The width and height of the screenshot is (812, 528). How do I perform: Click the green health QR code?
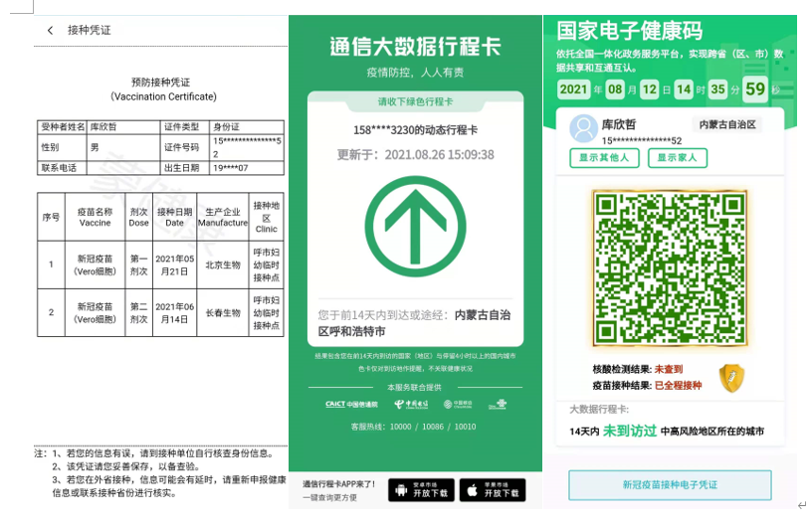(x=670, y=267)
